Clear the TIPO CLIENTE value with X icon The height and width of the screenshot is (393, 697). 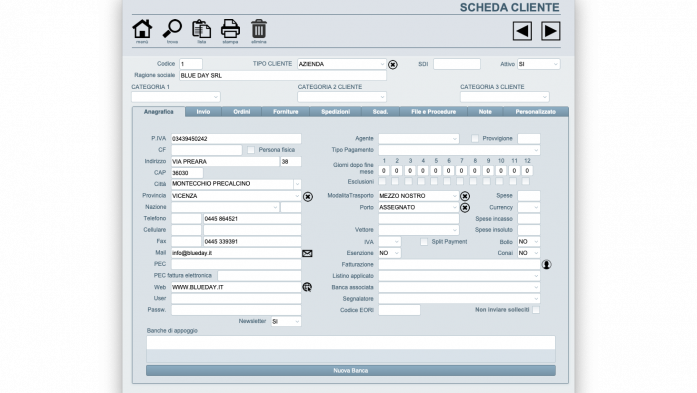(393, 65)
